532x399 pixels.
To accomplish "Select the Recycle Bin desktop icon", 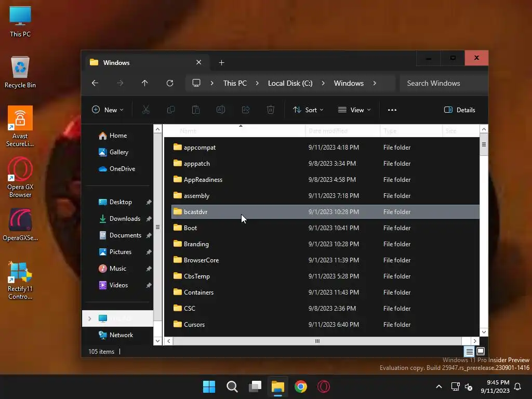I will 20,72.
